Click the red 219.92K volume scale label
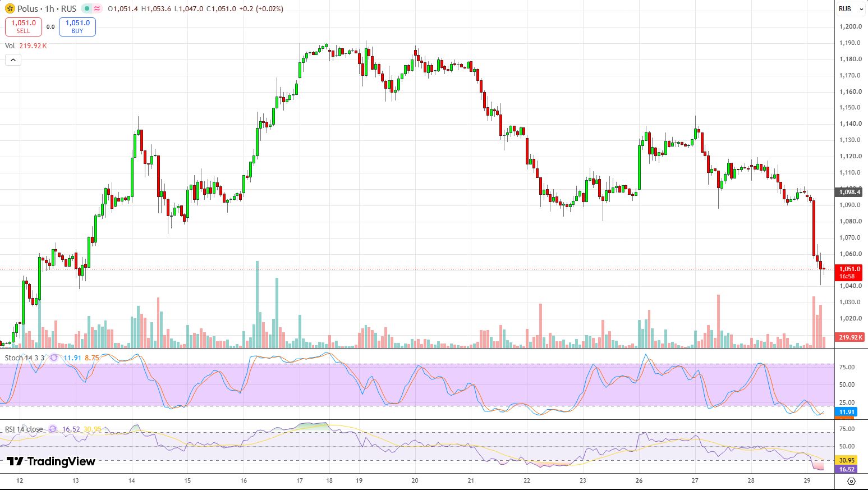Screen dimensions: 868x490 click(x=851, y=337)
